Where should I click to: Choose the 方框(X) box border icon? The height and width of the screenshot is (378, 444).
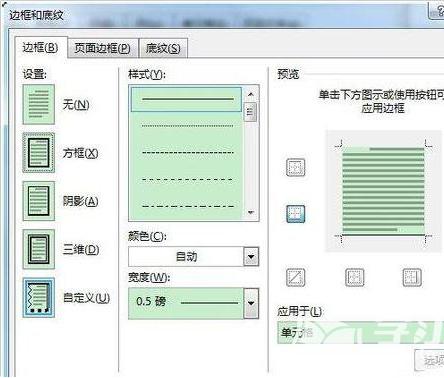(39, 153)
